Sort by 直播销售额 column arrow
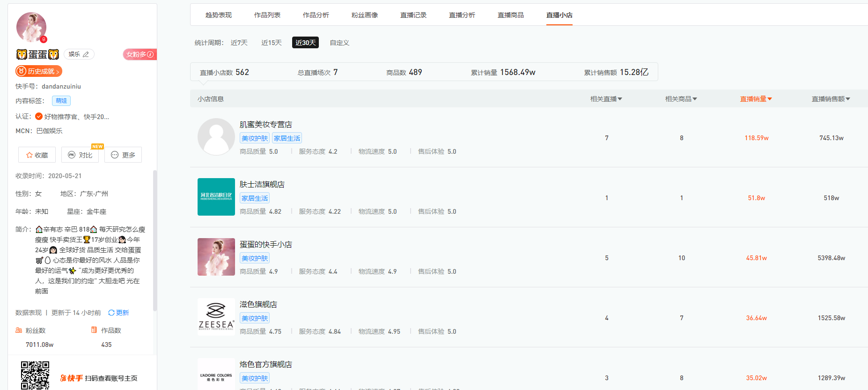868x390 pixels. click(x=848, y=99)
